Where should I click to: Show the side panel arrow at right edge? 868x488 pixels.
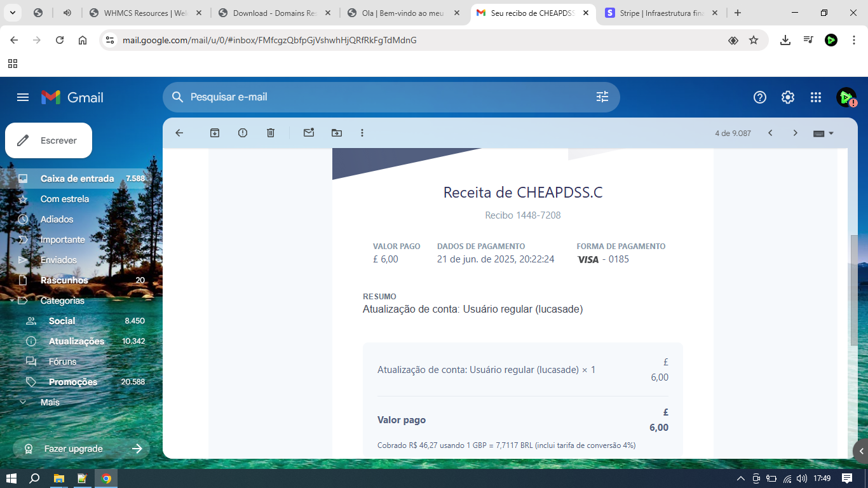click(861, 451)
